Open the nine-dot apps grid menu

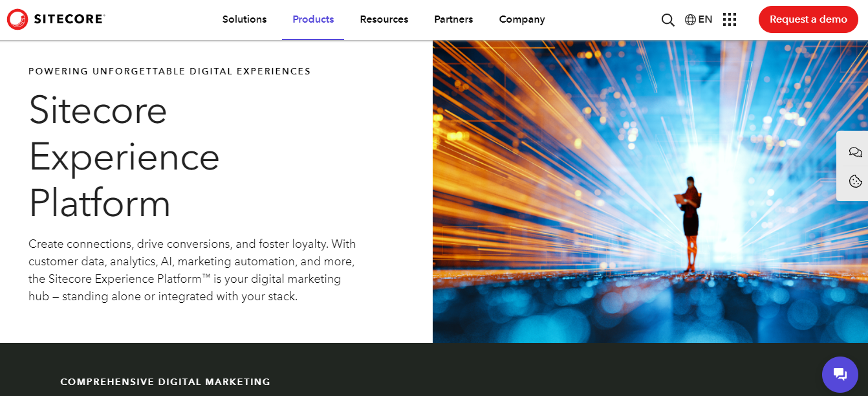point(730,19)
